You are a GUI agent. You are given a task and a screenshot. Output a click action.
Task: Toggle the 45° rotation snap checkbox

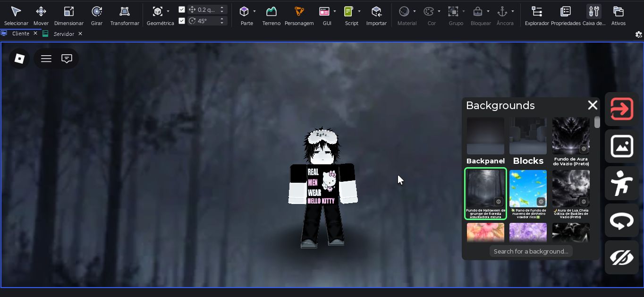click(182, 20)
